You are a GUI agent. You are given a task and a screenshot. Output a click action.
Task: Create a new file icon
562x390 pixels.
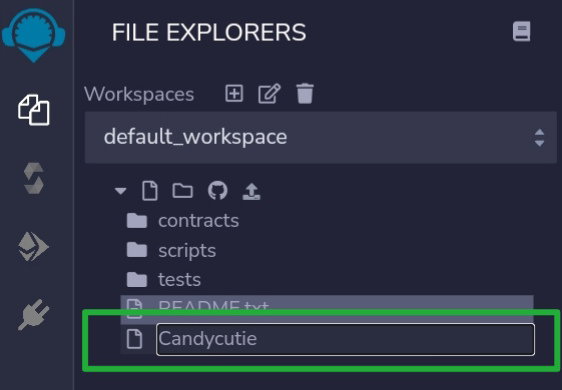(150, 191)
